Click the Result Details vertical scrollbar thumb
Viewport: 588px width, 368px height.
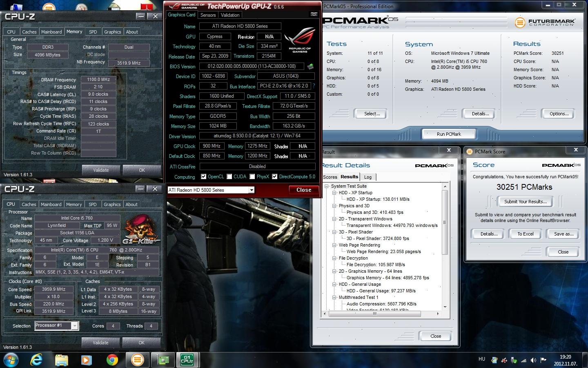pos(445,223)
